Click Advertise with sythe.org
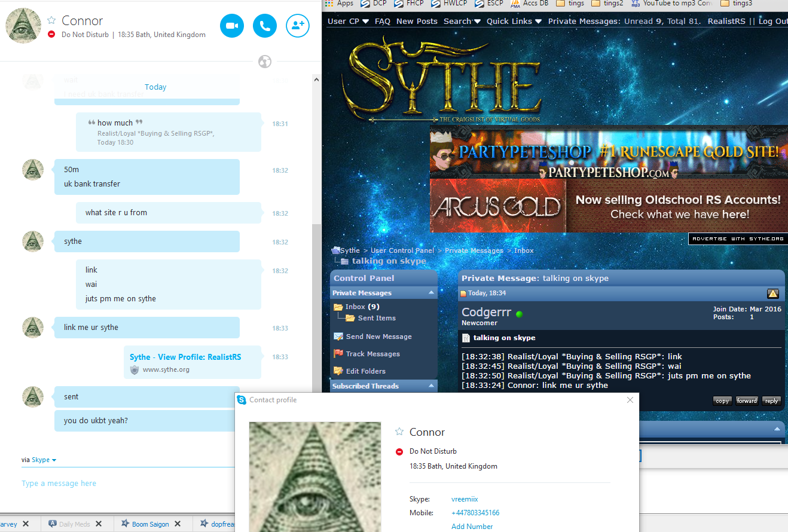788x532 pixels. 738,239
